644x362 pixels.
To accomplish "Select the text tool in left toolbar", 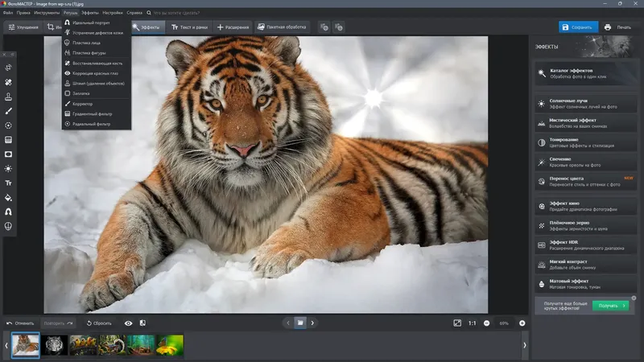I will (8, 183).
